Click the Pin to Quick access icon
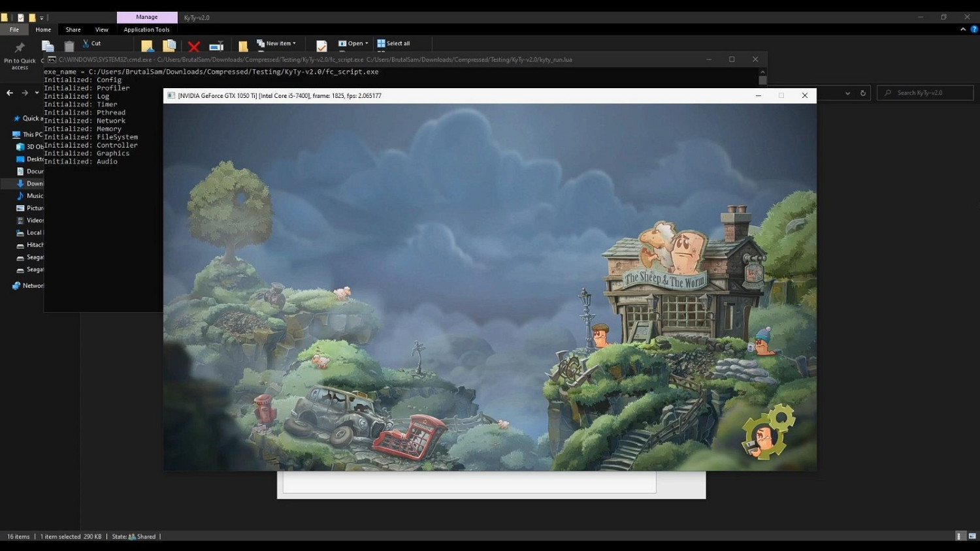 [20, 48]
